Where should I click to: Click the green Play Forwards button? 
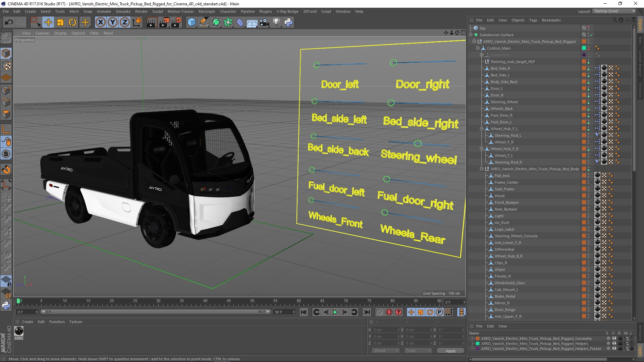click(335, 312)
